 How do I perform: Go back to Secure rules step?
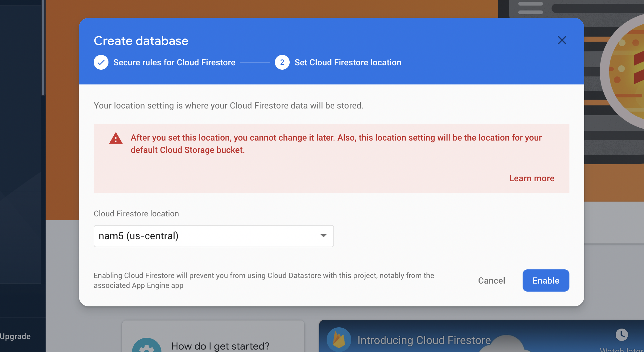(174, 63)
